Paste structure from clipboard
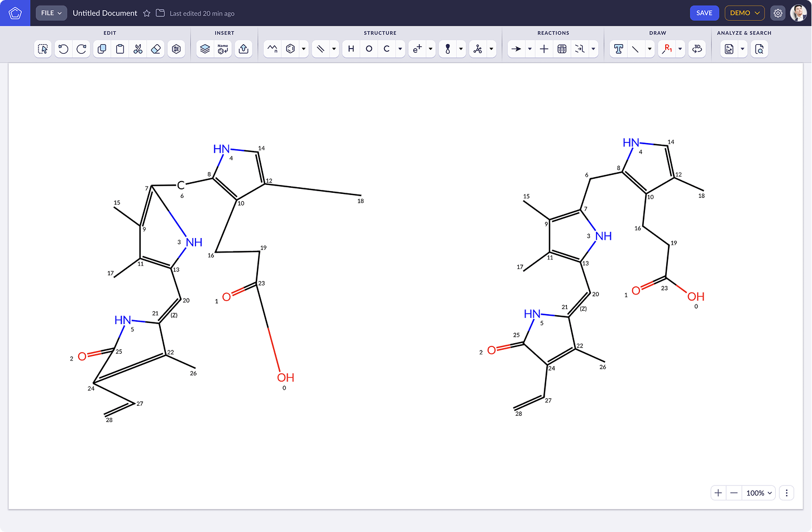Viewport: 812px width, 532px height. pyautogui.click(x=120, y=49)
